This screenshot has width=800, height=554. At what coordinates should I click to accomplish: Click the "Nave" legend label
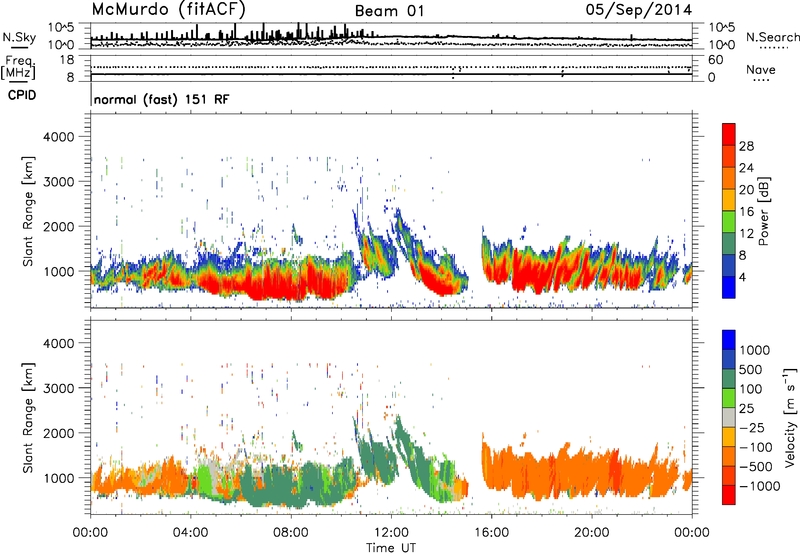point(760,70)
